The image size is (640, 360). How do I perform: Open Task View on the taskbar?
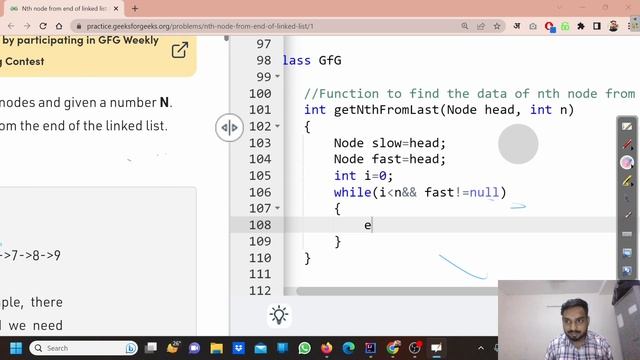click(x=151, y=348)
